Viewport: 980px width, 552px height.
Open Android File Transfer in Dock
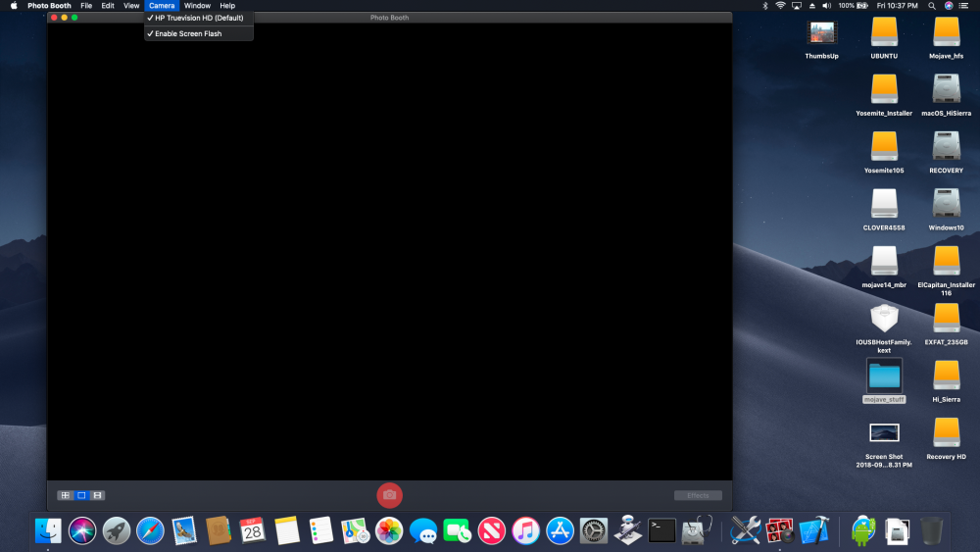pyautogui.click(x=863, y=530)
